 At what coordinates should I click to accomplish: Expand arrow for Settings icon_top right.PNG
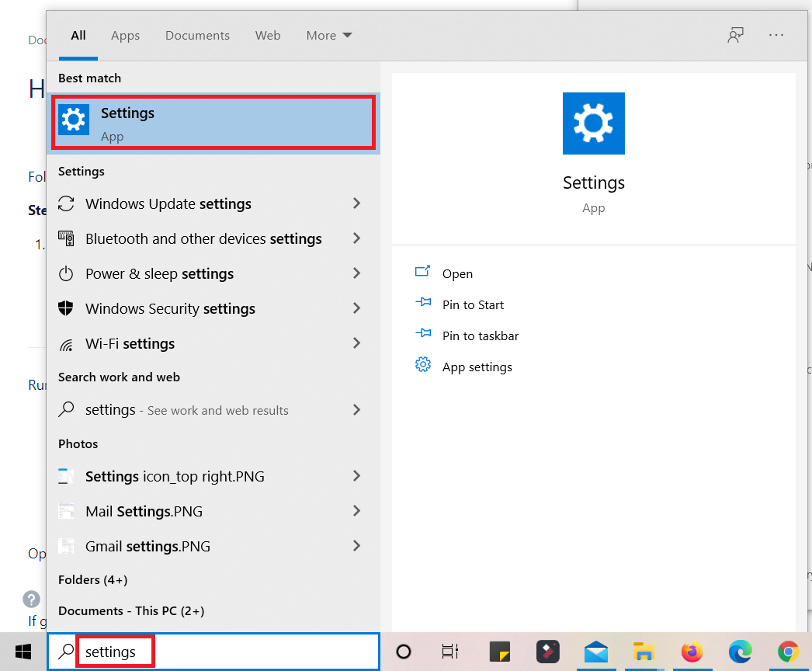coord(356,475)
